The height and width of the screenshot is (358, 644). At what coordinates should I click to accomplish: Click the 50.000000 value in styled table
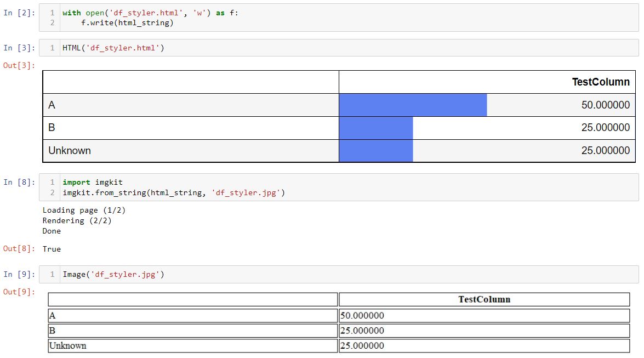point(606,105)
